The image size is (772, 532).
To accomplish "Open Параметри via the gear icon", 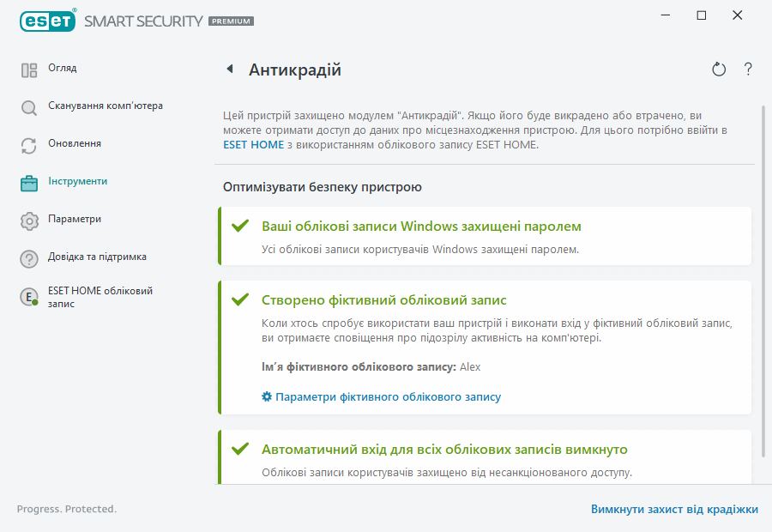I will pyautogui.click(x=28, y=219).
